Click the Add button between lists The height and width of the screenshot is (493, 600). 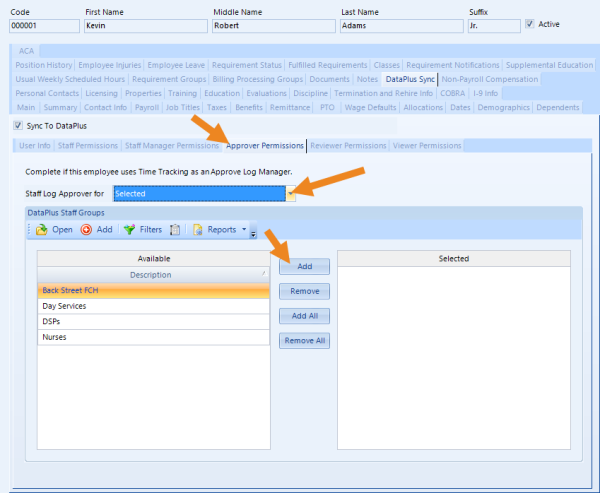[304, 267]
